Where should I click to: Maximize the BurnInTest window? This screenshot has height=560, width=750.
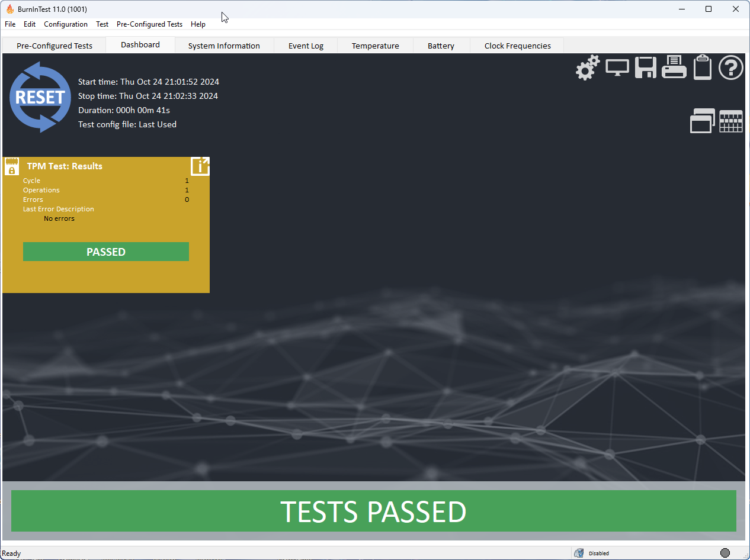point(709,9)
